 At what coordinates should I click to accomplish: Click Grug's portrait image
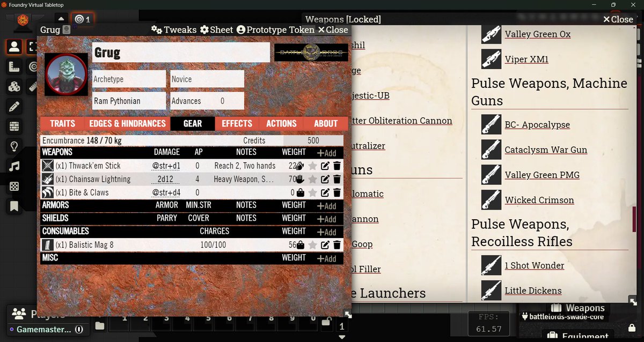tap(66, 74)
